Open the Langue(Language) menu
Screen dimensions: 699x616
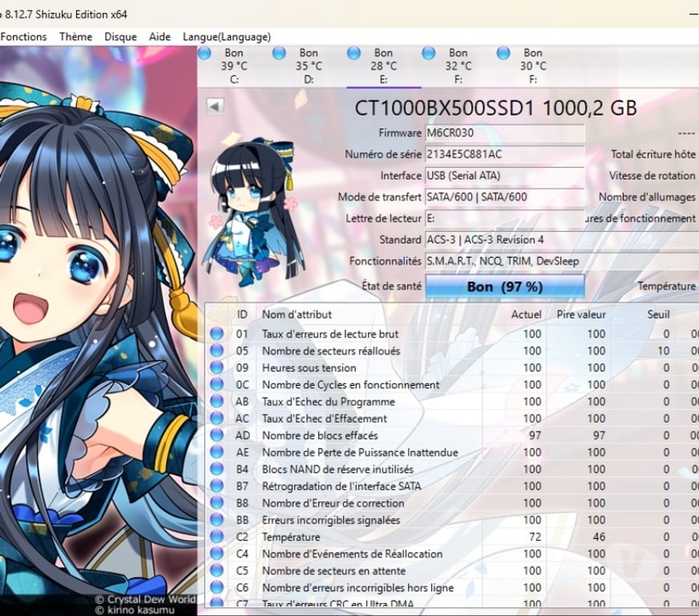pyautogui.click(x=227, y=37)
